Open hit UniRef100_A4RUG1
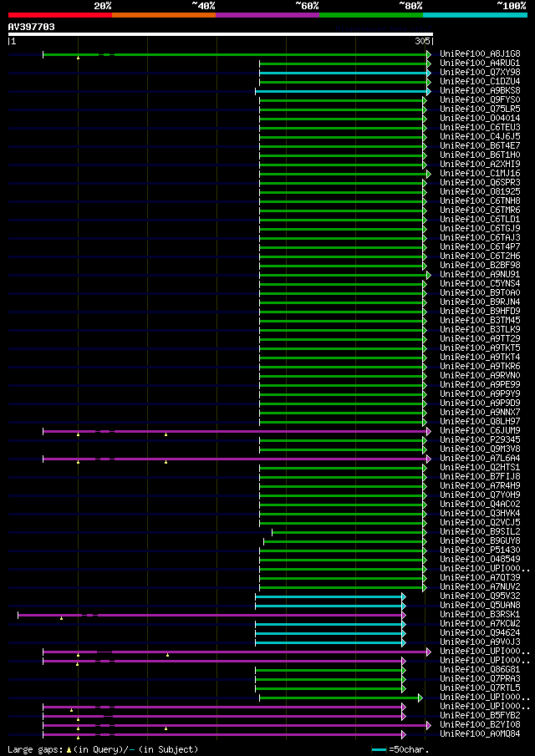 tap(480, 63)
